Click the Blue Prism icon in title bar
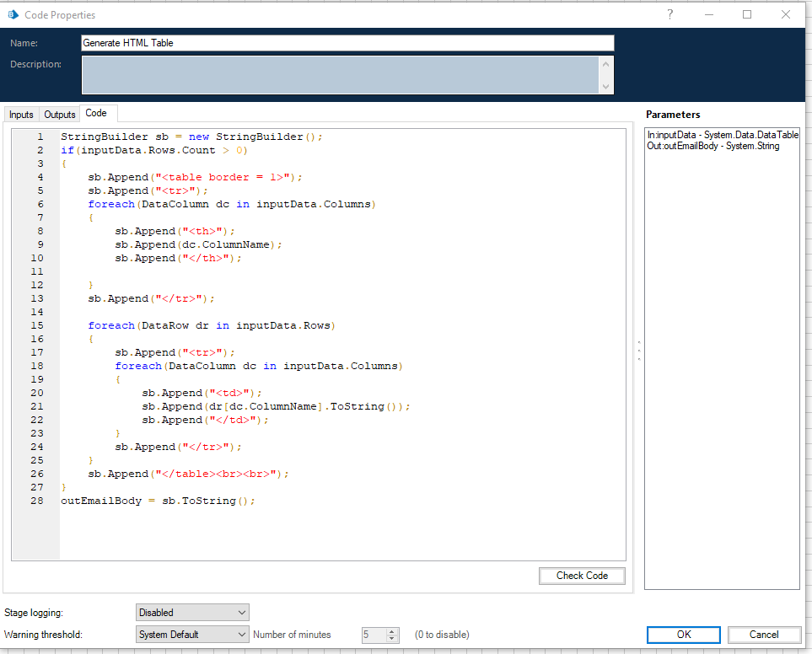The width and height of the screenshot is (812, 654). 13,14
